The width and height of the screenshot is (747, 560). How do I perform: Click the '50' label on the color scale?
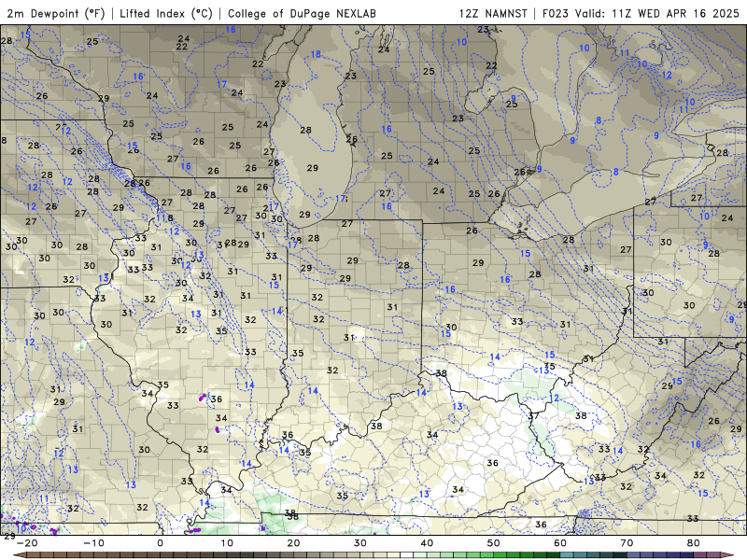494,543
